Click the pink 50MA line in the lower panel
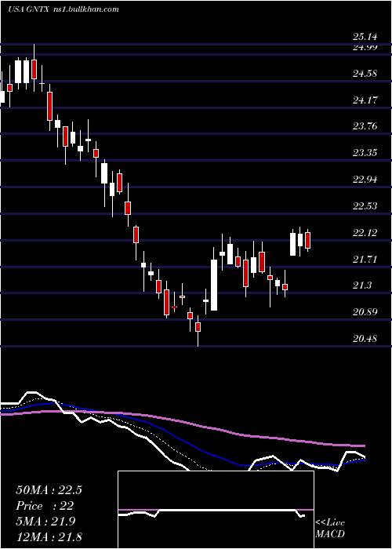Viewport: 392px width, 549px height. pos(182,422)
